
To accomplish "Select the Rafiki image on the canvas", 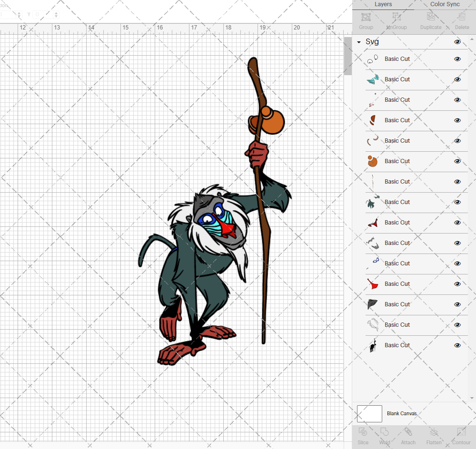I will [x=214, y=212].
